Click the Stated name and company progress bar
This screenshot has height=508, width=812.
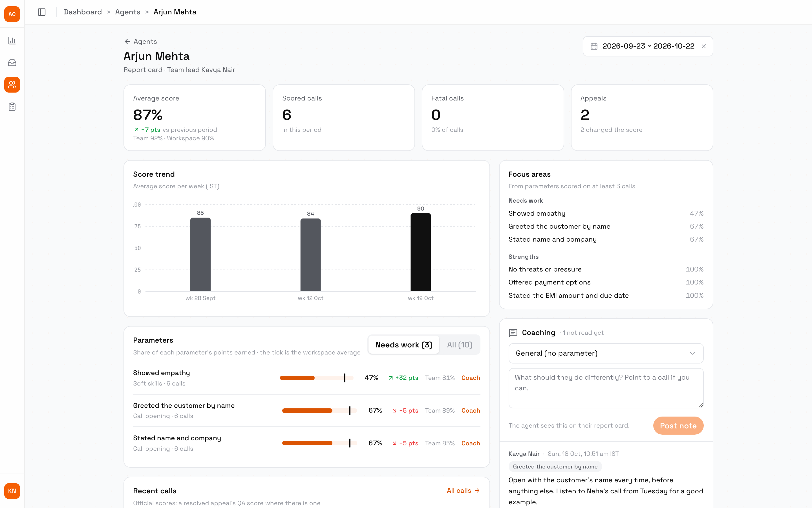319,443
